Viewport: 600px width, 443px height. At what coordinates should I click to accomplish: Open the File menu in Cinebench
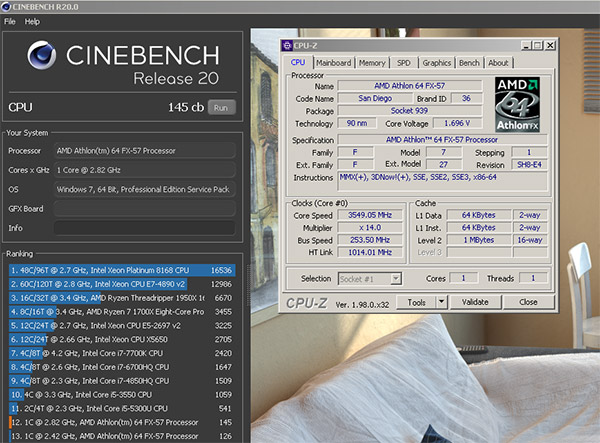pyautogui.click(x=10, y=21)
